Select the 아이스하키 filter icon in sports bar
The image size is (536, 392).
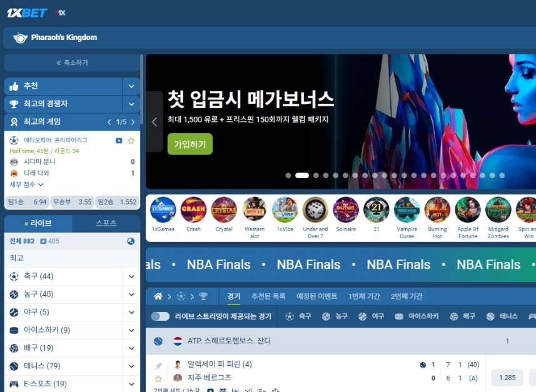399,316
